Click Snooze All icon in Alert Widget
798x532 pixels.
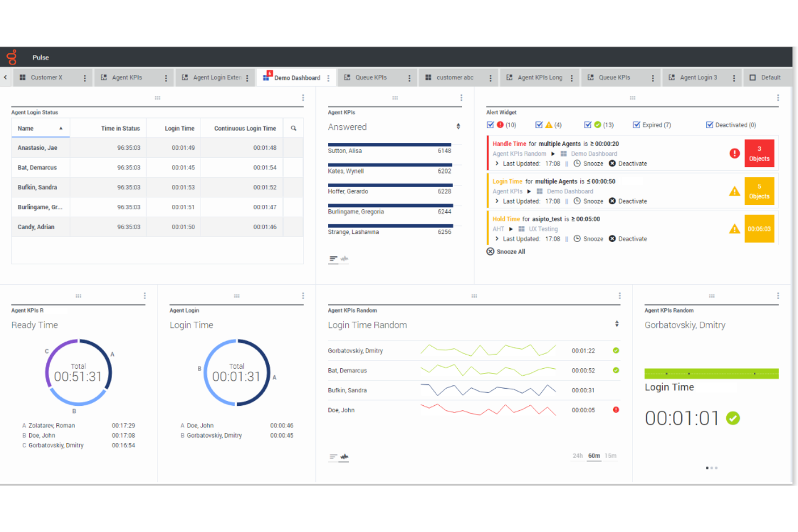tap(490, 251)
